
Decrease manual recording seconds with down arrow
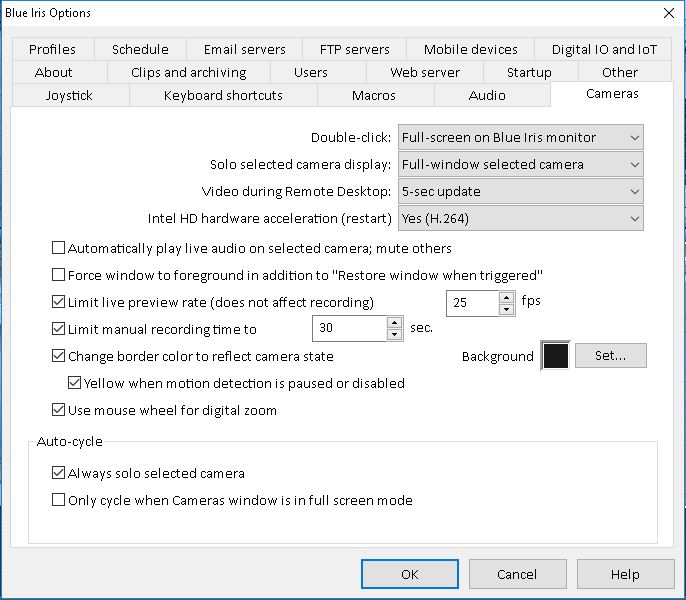click(394, 334)
